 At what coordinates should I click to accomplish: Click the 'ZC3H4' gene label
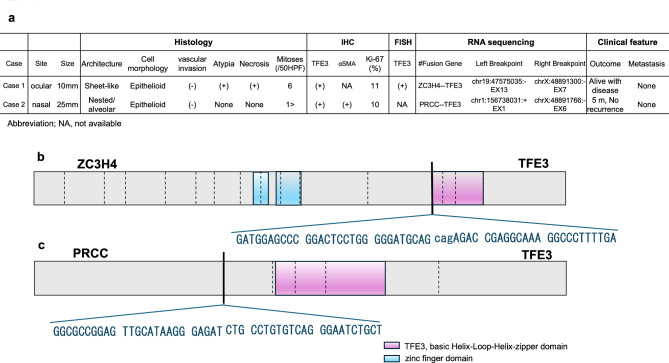(x=97, y=164)
